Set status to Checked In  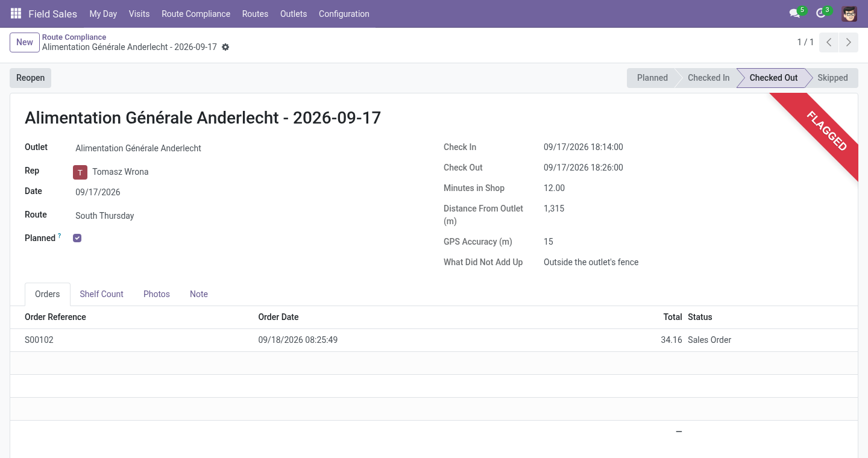point(708,78)
